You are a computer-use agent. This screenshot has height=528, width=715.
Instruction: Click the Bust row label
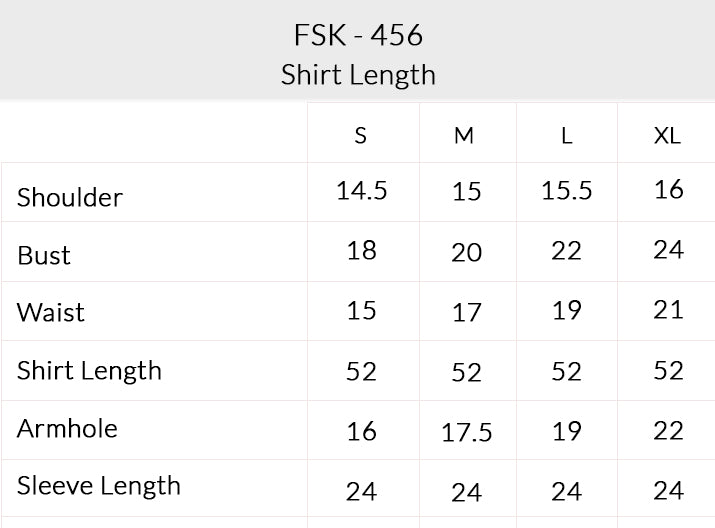44,255
